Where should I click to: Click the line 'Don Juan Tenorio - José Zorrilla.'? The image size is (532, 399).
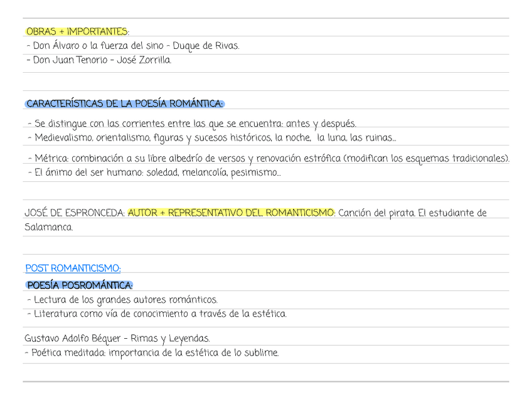click(x=98, y=60)
